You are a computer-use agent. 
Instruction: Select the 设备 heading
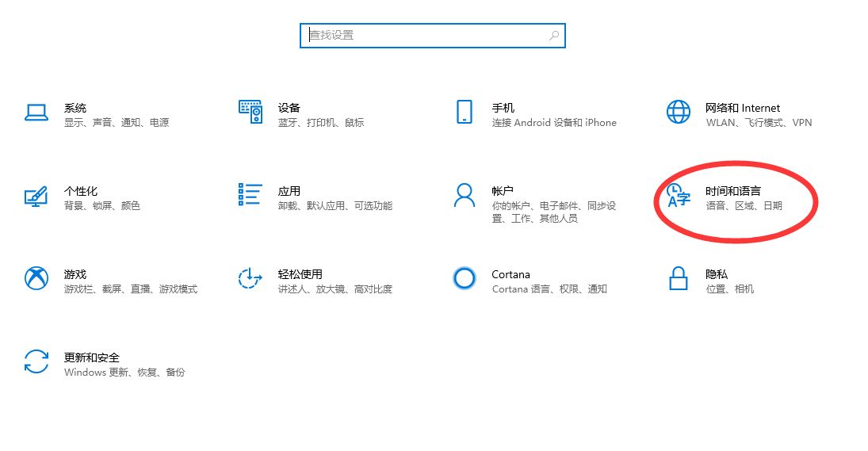pos(289,108)
